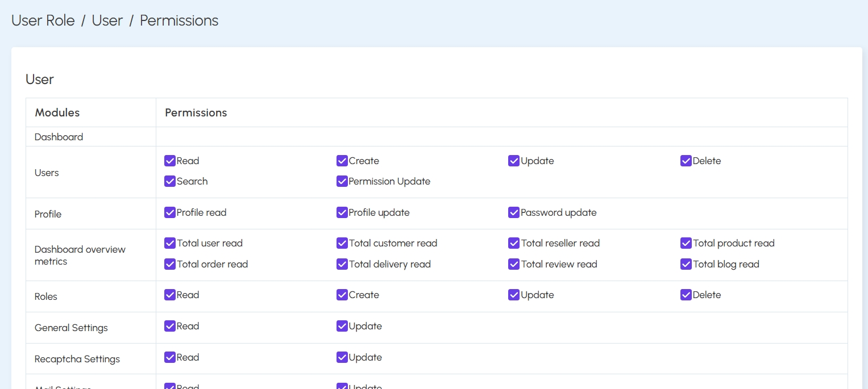Viewport: 868px width, 389px height.
Task: Uncheck Update permission in Users row
Action: point(514,161)
